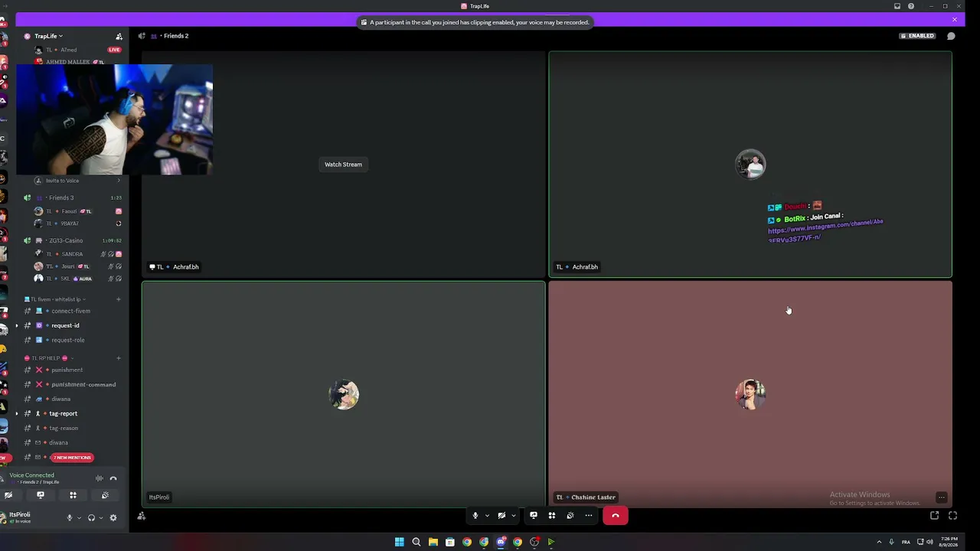Image resolution: width=980 pixels, height=551 pixels.
Task: Open the Discord inbox icon in title bar
Action: (x=897, y=6)
